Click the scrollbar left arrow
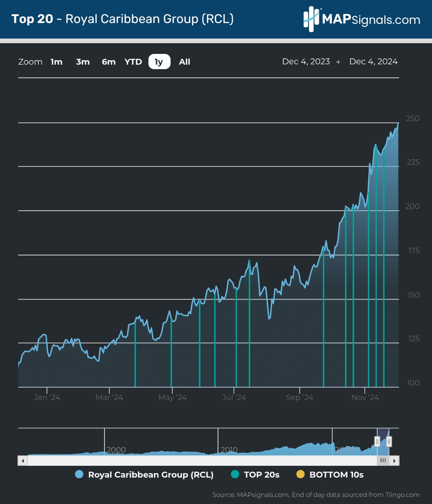 click(x=23, y=460)
